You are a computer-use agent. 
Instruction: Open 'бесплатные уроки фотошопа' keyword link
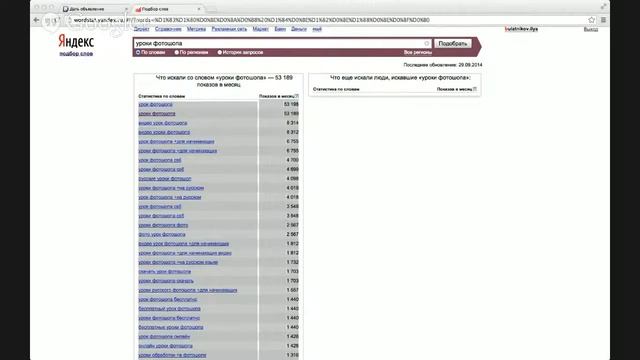(x=171, y=327)
